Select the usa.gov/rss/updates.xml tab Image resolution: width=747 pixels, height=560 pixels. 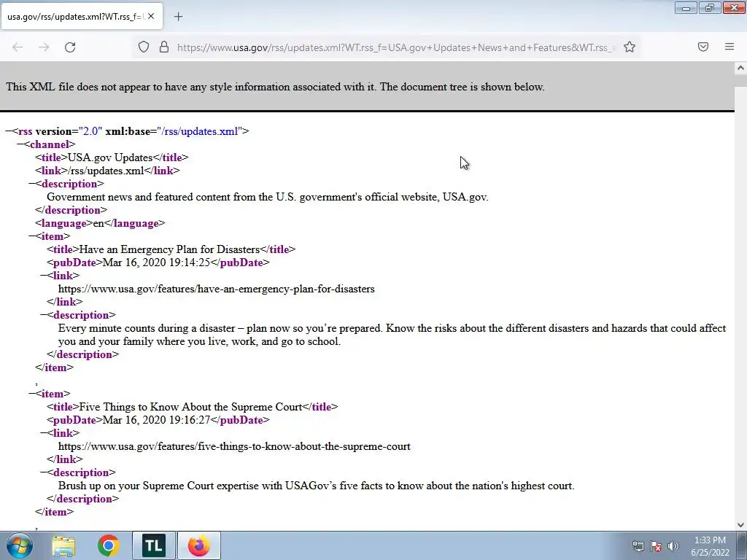(x=82, y=17)
